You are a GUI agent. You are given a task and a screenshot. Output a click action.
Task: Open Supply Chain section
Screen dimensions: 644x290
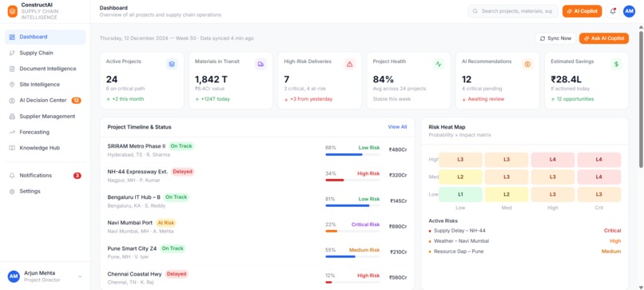point(46,53)
